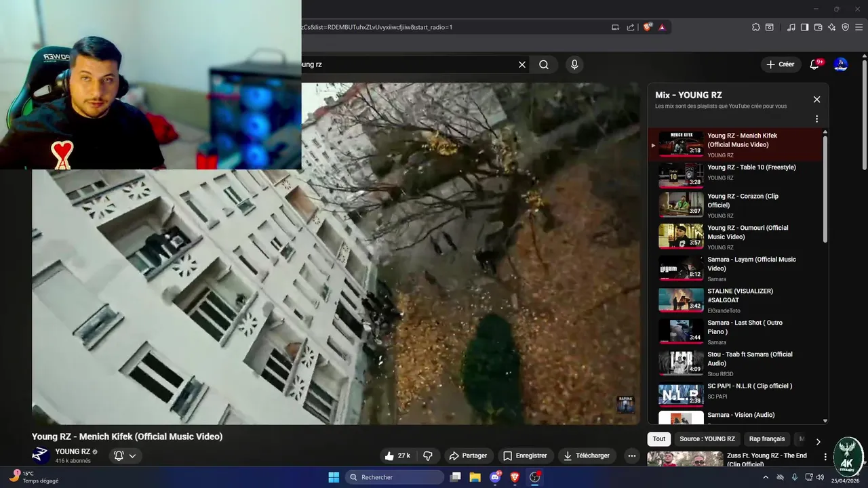The width and height of the screenshot is (868, 488).
Task: Click the Télécharger download button
Action: 587,455
